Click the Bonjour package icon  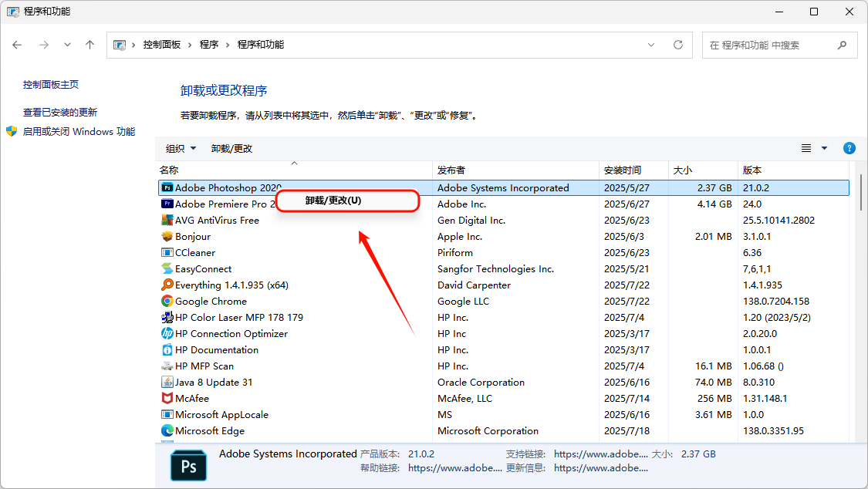[x=167, y=236]
